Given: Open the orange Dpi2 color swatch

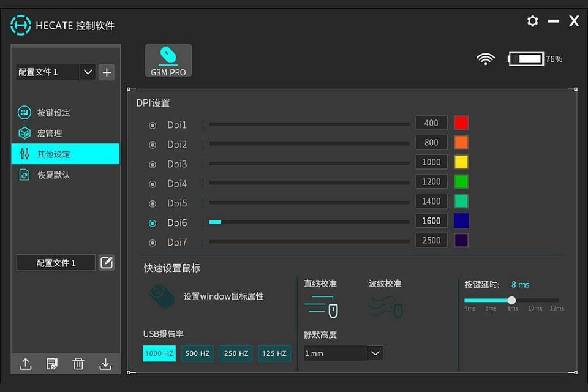Looking at the screenshot, I should [461, 143].
